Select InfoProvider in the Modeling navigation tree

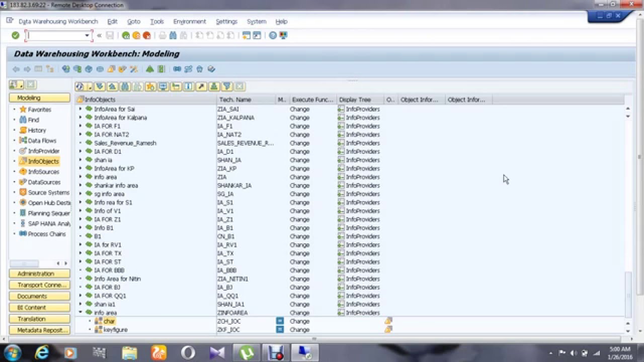pos(44,151)
